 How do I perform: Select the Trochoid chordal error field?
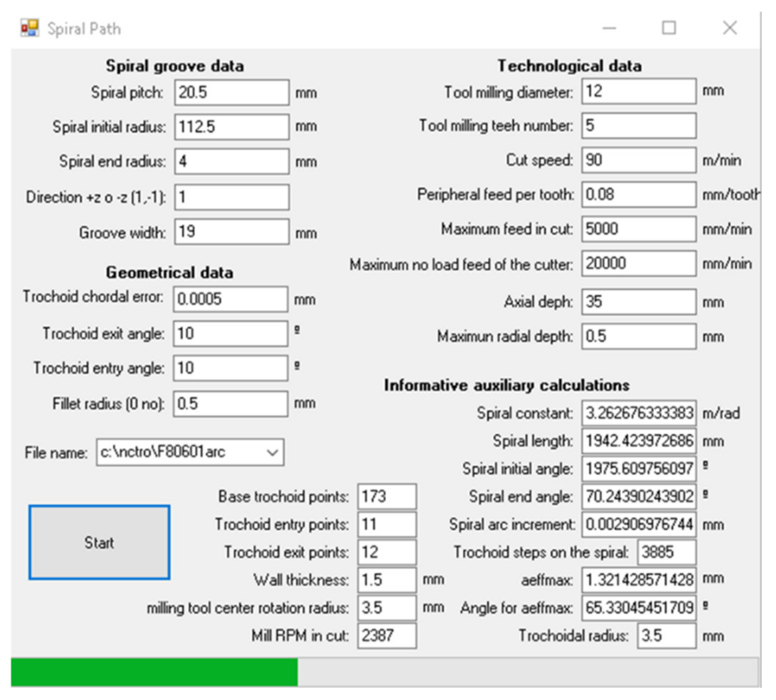tap(230, 299)
